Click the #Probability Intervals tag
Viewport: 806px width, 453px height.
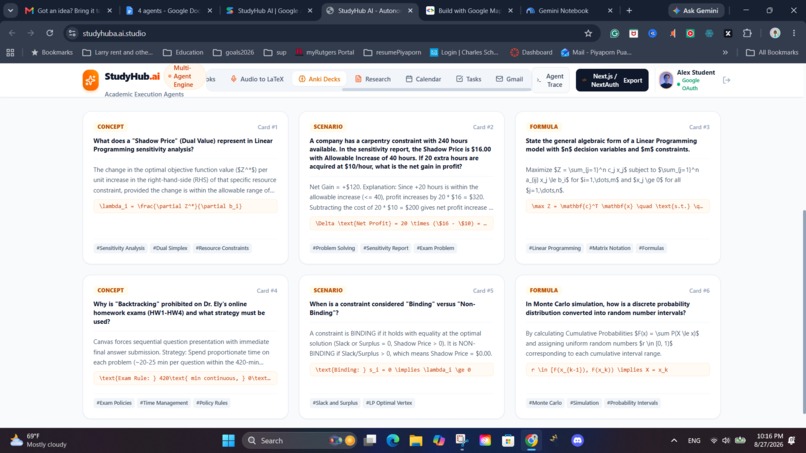tap(632, 403)
